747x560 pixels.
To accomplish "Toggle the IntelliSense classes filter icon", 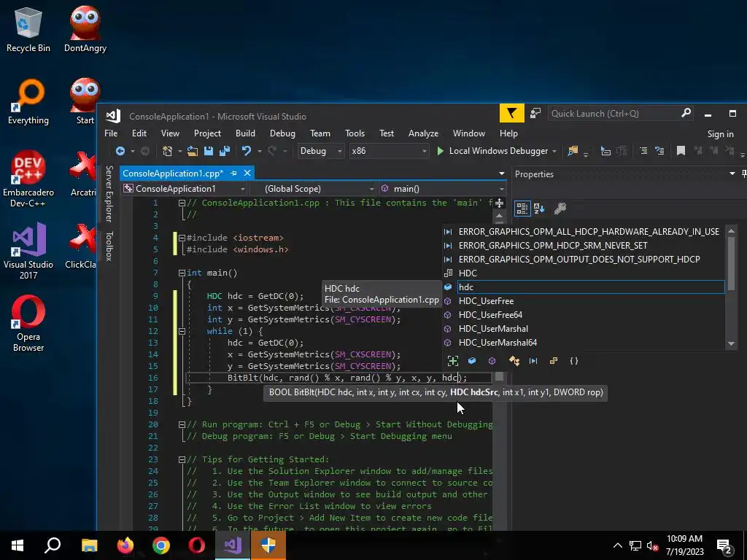I will pos(514,361).
